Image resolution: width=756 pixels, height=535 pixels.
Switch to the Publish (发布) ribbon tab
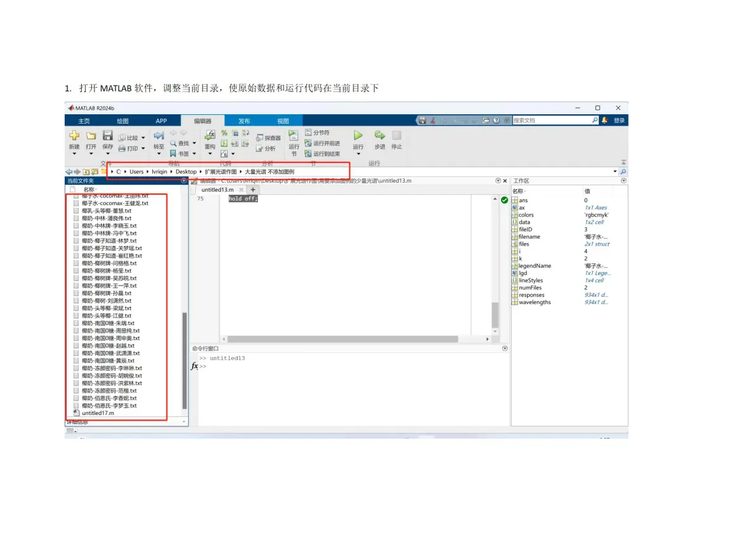point(244,121)
